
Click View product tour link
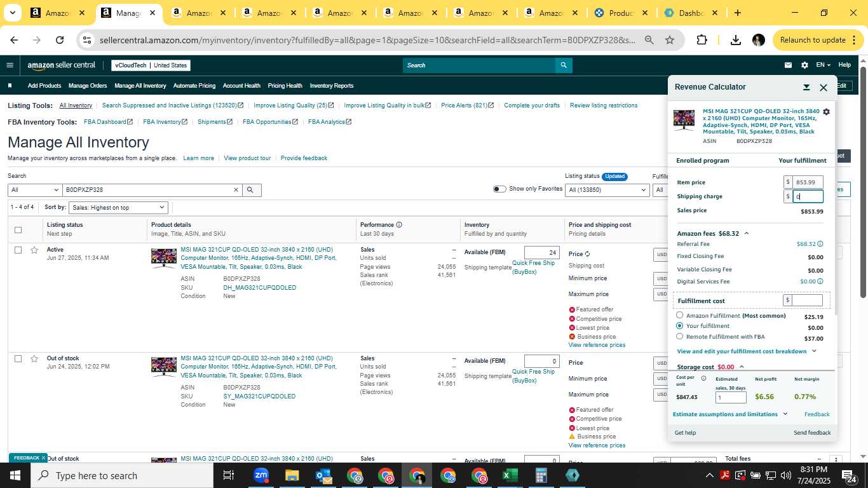247,158
